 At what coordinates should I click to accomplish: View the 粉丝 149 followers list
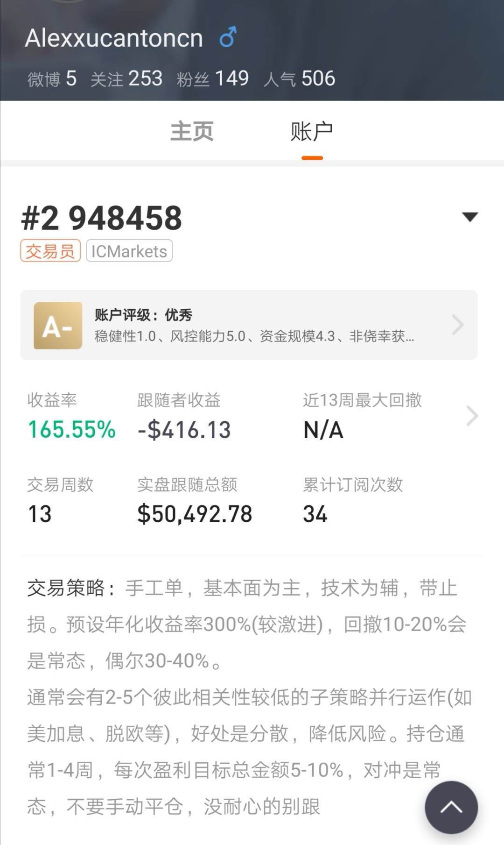click(213, 78)
